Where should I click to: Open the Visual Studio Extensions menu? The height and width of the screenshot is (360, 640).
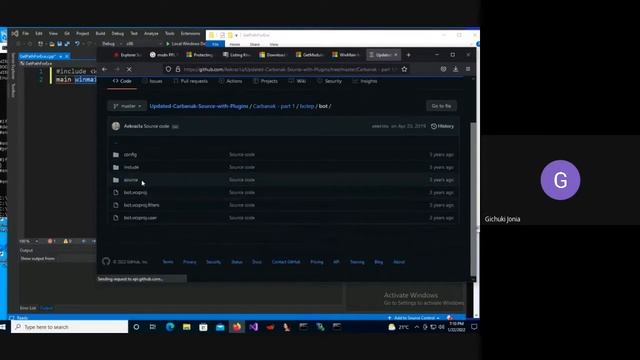click(190, 33)
